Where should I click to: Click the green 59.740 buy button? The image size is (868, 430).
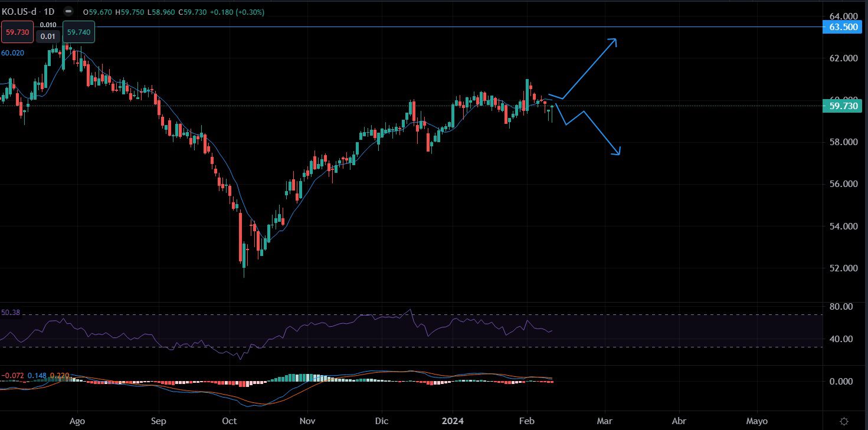point(79,32)
